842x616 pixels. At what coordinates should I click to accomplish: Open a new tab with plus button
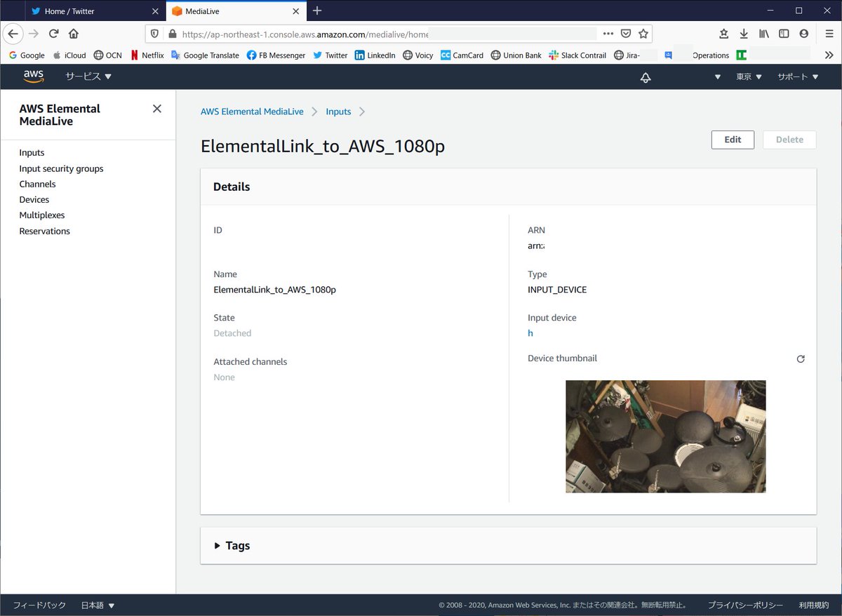(x=317, y=11)
